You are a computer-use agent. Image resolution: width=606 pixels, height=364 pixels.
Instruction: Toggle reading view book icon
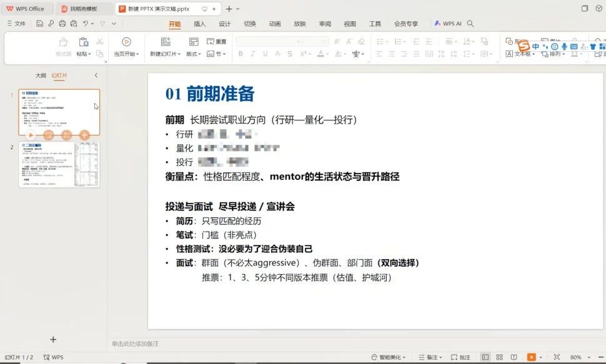[513, 357]
